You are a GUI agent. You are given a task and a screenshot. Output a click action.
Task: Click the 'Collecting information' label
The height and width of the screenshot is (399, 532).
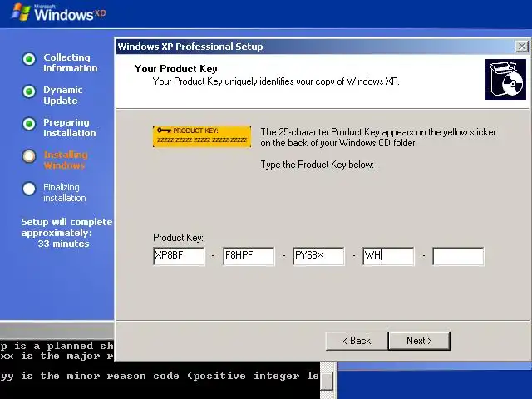coord(70,63)
